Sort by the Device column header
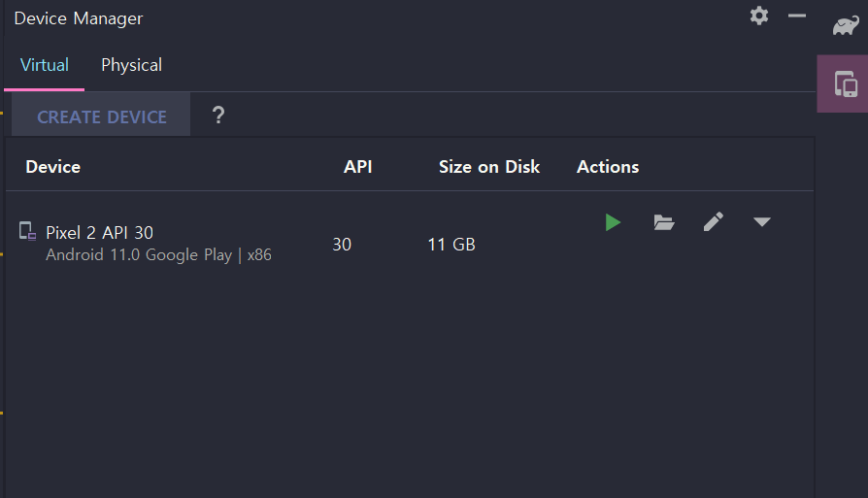 53,167
